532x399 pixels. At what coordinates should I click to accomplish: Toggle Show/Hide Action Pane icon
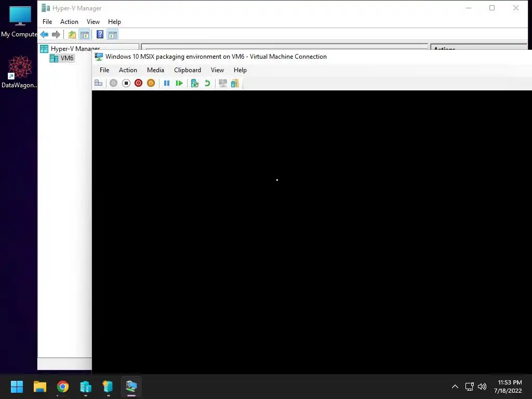[113, 34]
